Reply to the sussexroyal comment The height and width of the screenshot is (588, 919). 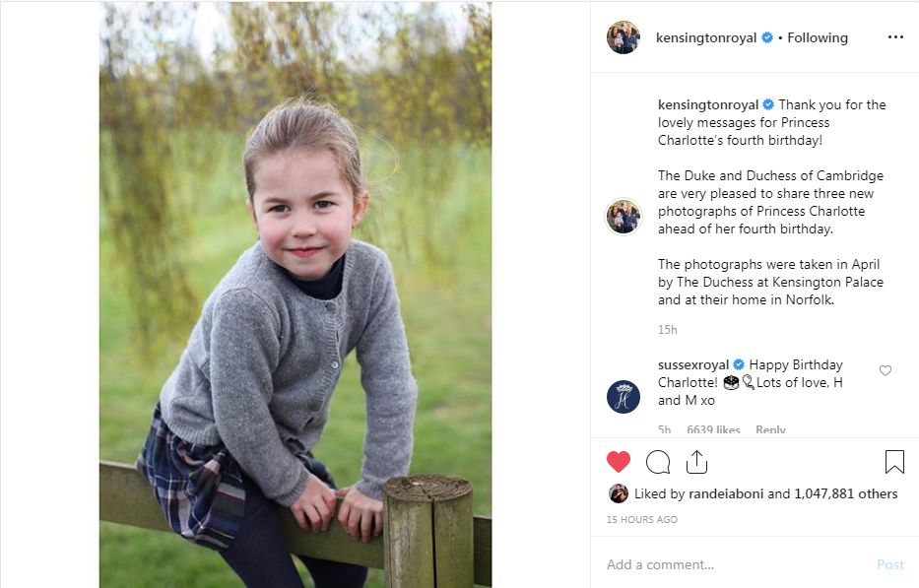click(x=770, y=430)
